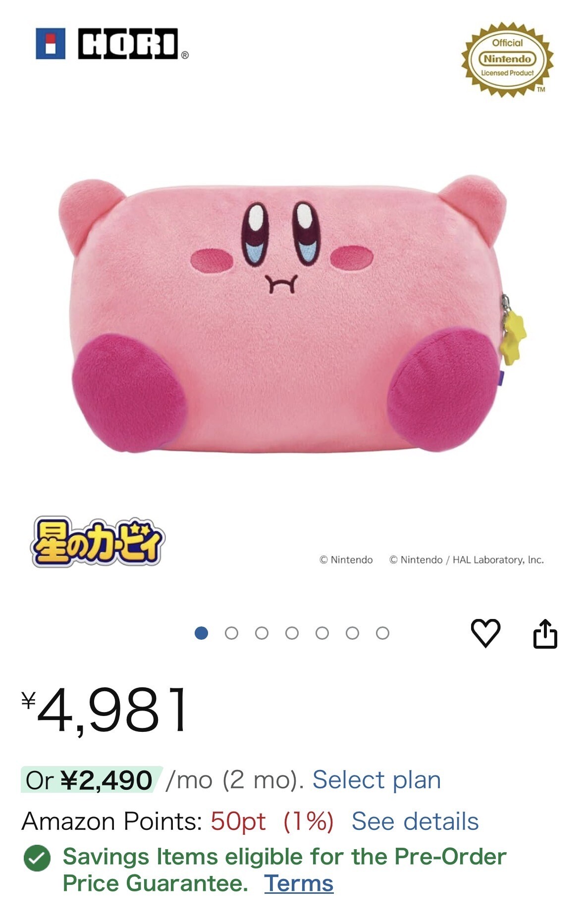Tap the HORI brand logo

tap(112, 44)
